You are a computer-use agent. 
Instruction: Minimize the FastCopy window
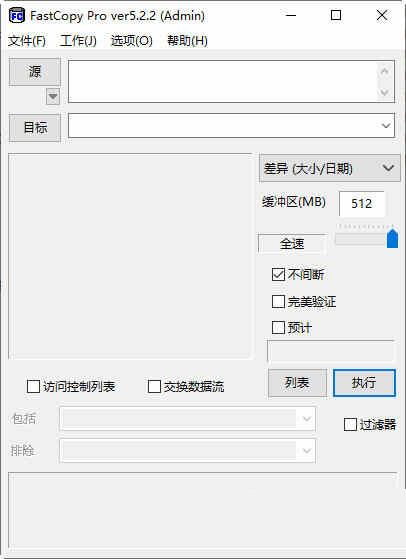pyautogui.click(x=291, y=15)
